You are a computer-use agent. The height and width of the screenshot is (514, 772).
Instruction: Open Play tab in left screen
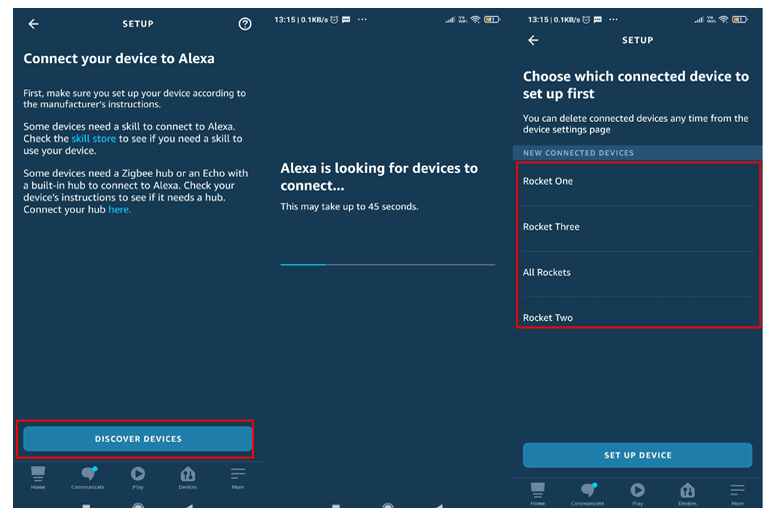click(x=138, y=478)
